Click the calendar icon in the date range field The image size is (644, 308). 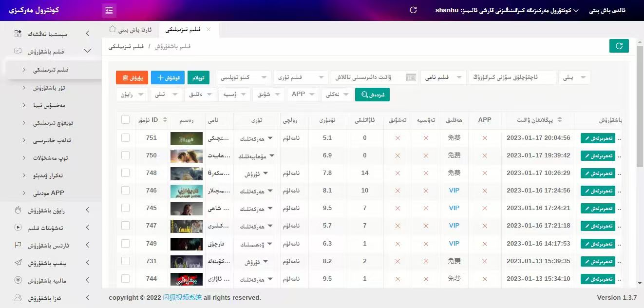pyautogui.click(x=411, y=77)
